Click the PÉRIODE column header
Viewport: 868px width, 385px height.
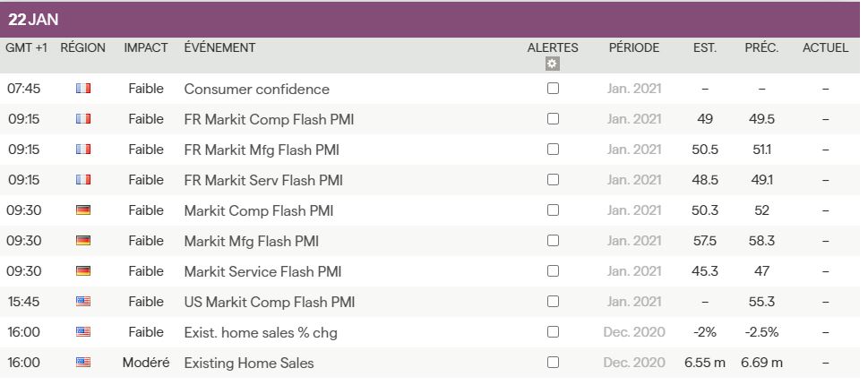(x=633, y=47)
